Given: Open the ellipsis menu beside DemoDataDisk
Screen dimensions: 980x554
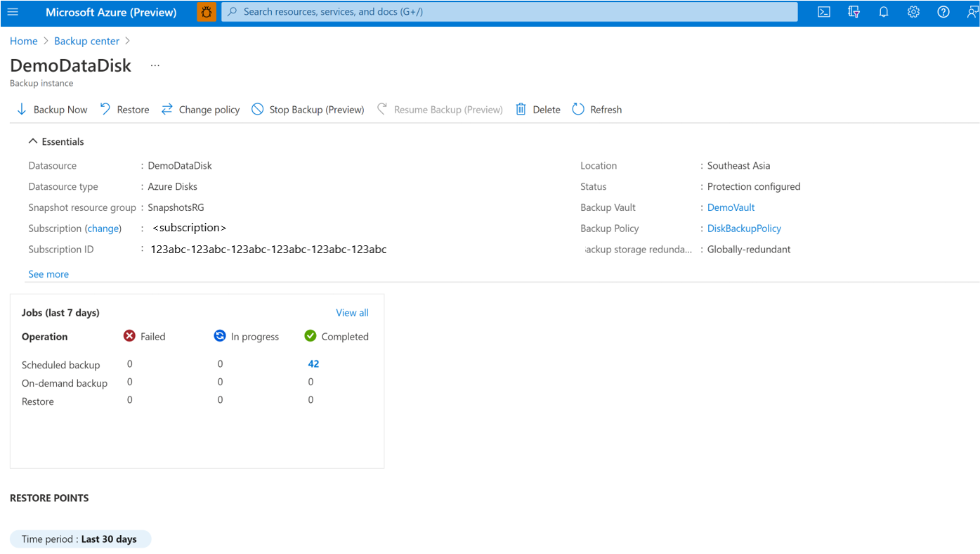Looking at the screenshot, I should point(155,65).
